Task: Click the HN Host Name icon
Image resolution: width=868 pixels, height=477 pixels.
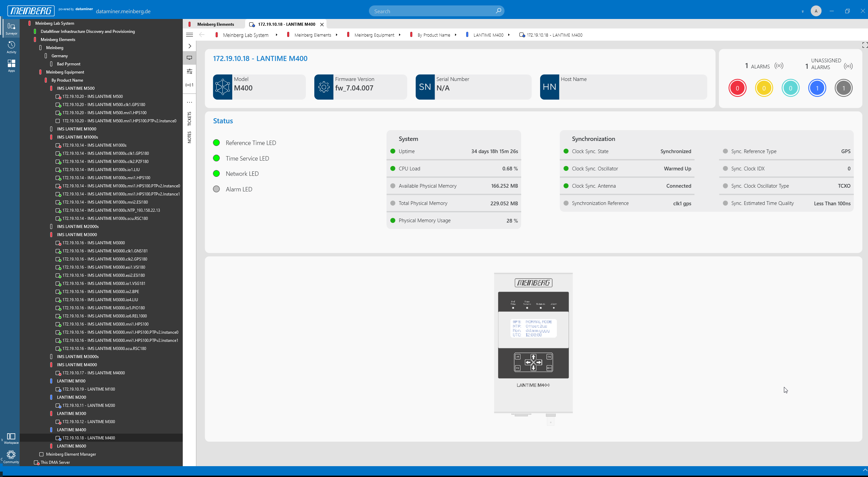Action: tap(550, 87)
